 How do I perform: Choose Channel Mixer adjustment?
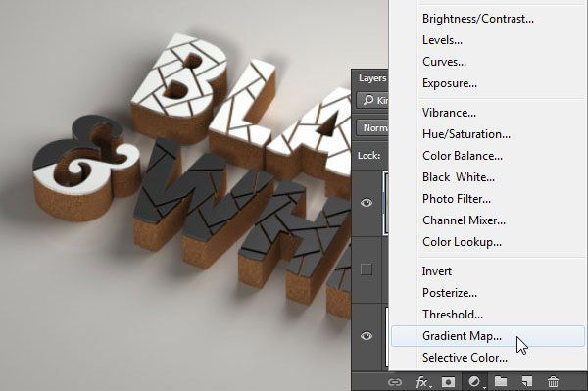[x=464, y=220]
